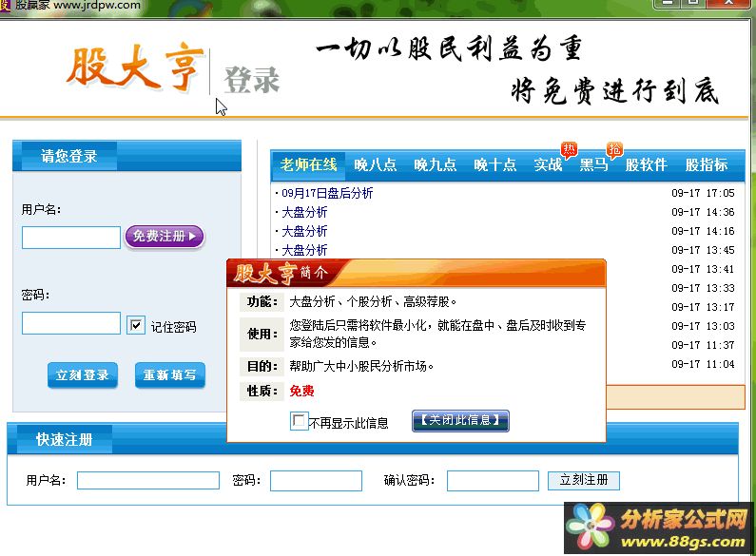
Task: Select the 晚十点 tab
Action: (x=494, y=164)
